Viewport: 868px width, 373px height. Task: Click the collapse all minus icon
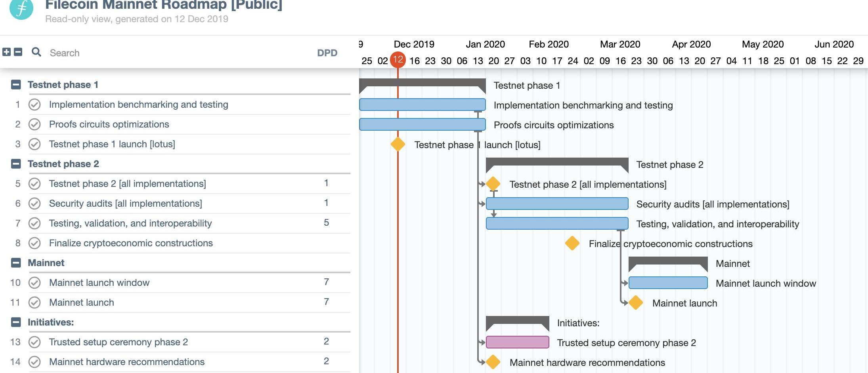click(x=18, y=52)
